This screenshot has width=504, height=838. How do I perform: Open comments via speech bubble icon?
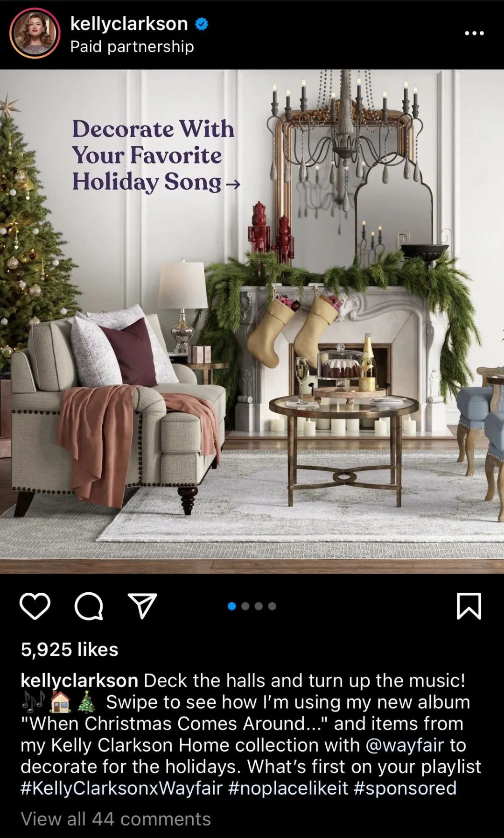[89, 606]
